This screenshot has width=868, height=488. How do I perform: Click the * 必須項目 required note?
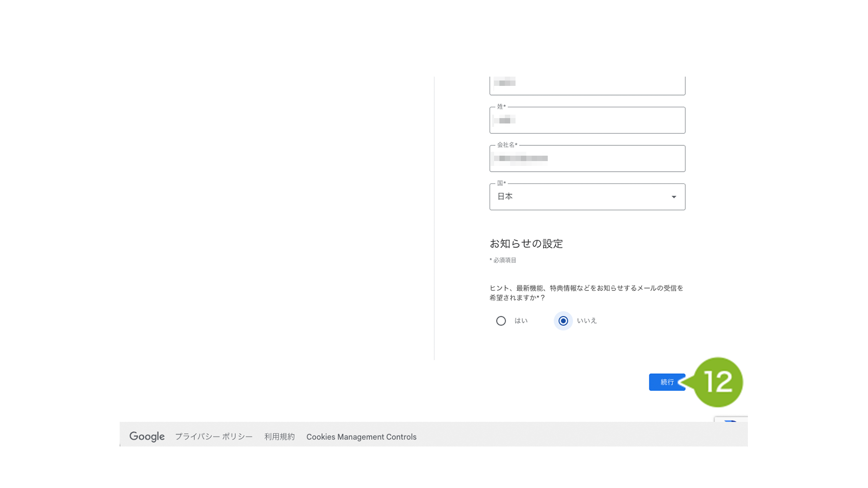click(x=503, y=260)
